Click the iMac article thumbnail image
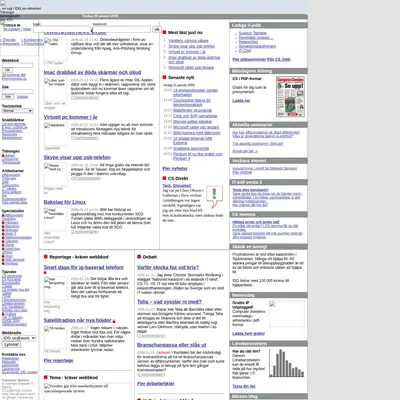Image resolution: width=400 pixels, height=400 pixels. coord(56,90)
